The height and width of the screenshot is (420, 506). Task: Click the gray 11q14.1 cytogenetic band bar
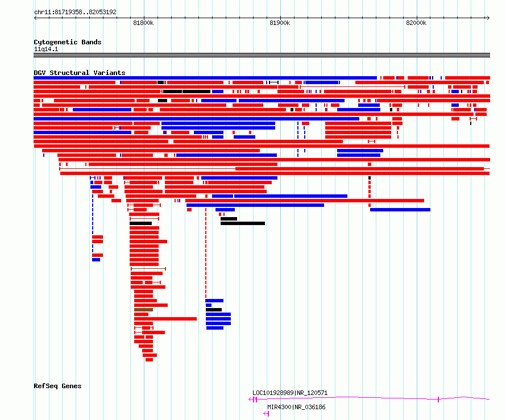262,55
